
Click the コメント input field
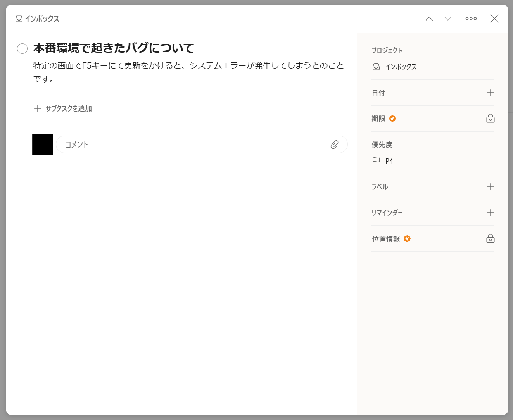pos(202,145)
